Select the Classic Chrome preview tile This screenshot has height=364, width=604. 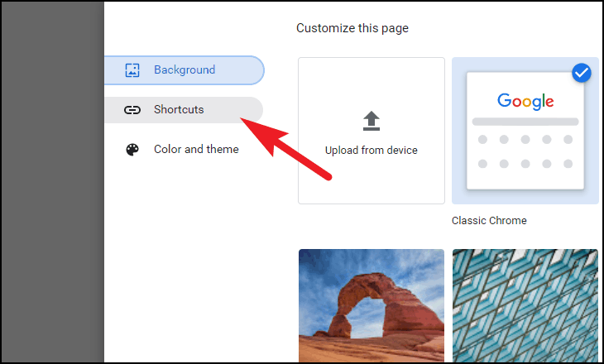pos(525,131)
